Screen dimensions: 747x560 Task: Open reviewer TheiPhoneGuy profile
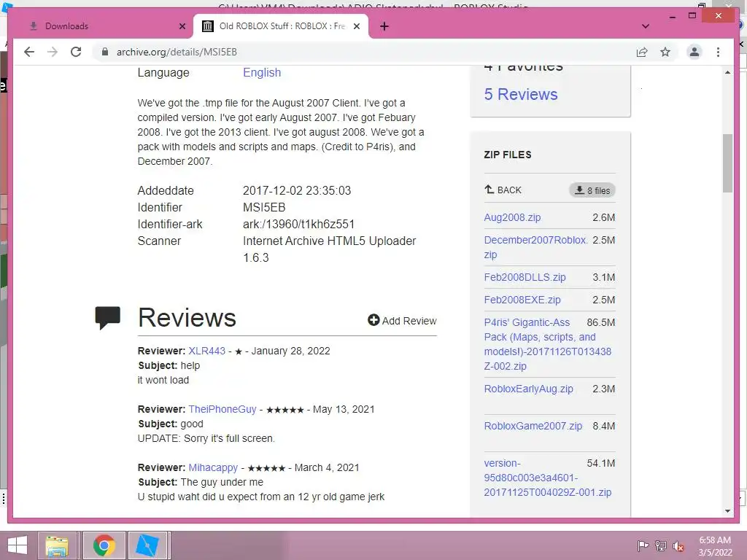(222, 409)
